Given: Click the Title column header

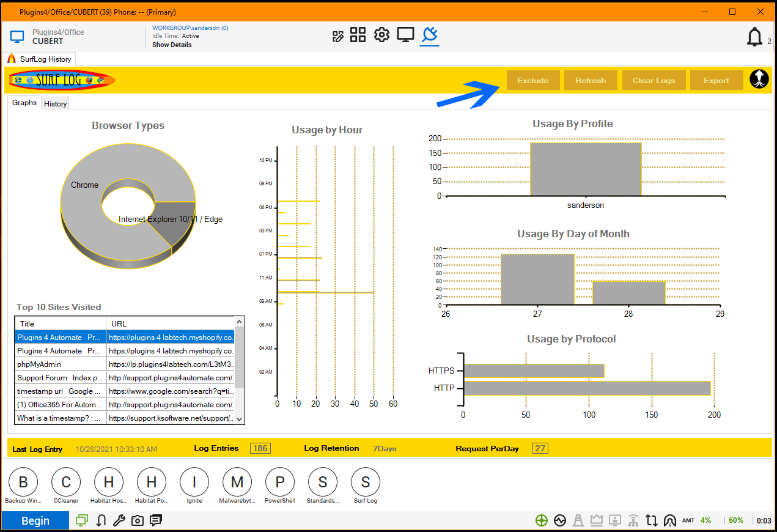Looking at the screenshot, I should pyautogui.click(x=61, y=323).
